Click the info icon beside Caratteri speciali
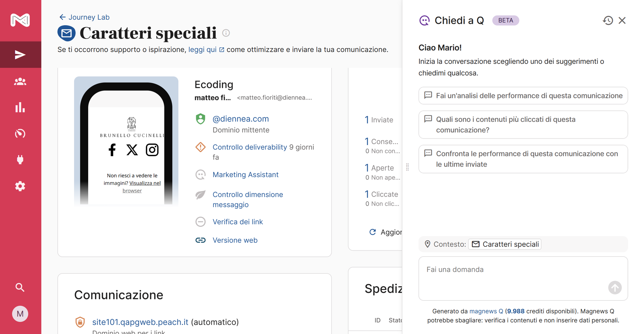644x334 pixels. (226, 33)
